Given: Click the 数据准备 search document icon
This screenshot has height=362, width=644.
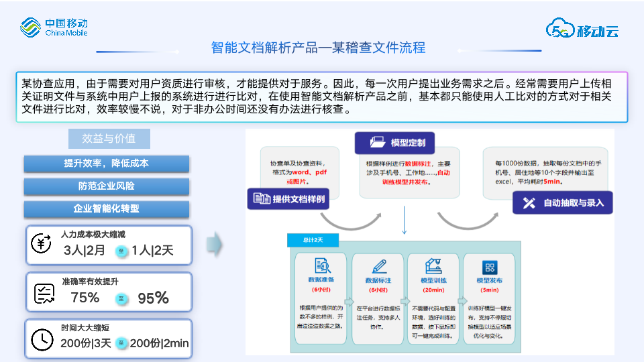Looking at the screenshot, I should [322, 265].
